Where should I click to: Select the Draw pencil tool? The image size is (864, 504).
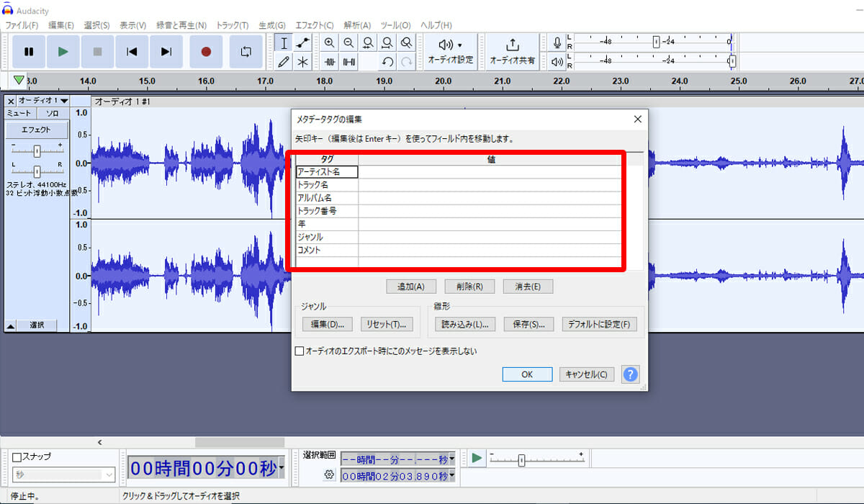coord(284,62)
